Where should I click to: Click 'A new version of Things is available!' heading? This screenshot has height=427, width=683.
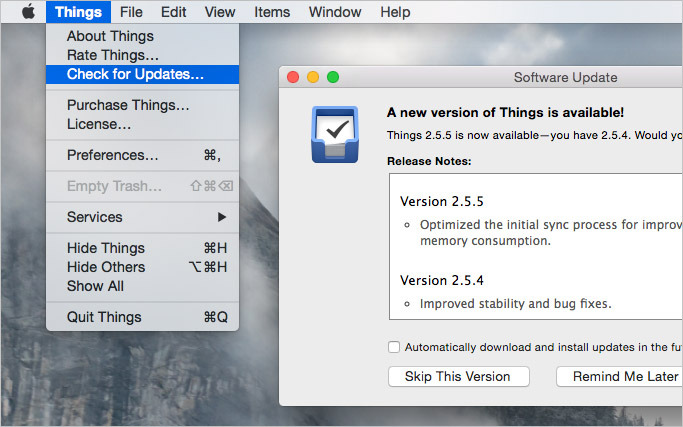tap(505, 112)
